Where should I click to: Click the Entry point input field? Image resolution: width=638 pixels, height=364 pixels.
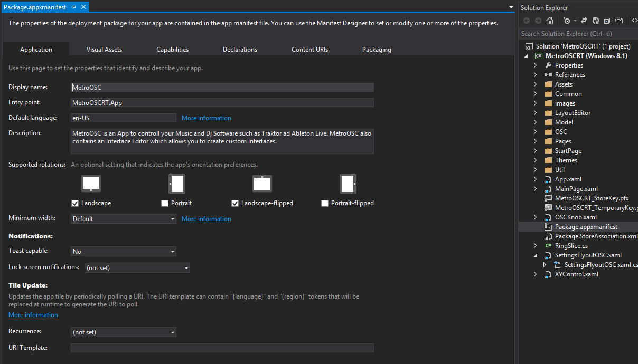(222, 103)
